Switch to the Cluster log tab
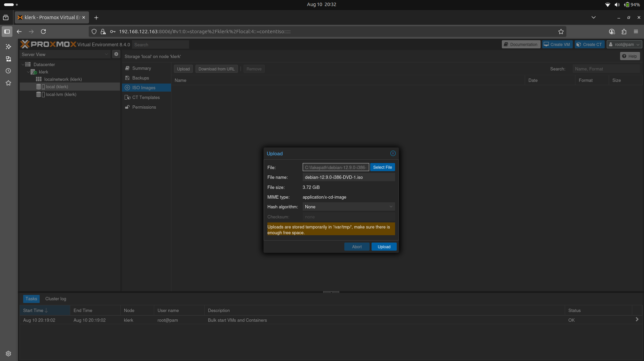 [56, 299]
